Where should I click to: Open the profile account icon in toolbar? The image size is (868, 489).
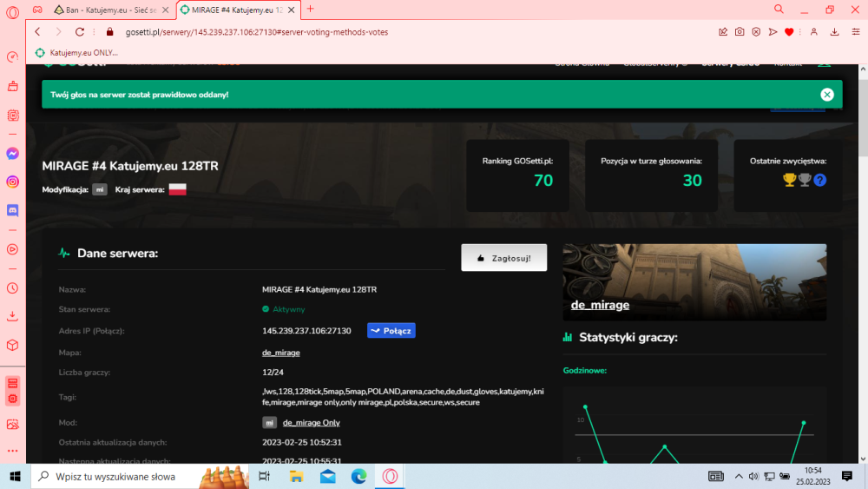pos(814,32)
